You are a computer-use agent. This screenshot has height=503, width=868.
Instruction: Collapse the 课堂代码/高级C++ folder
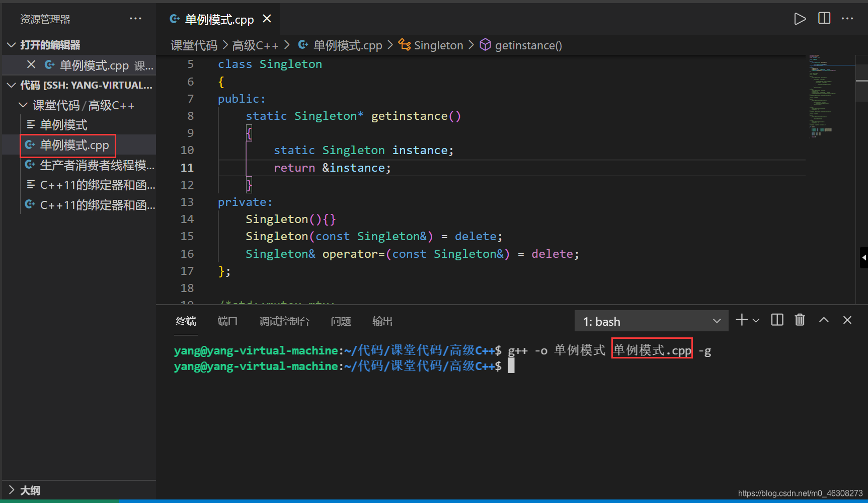pos(23,105)
